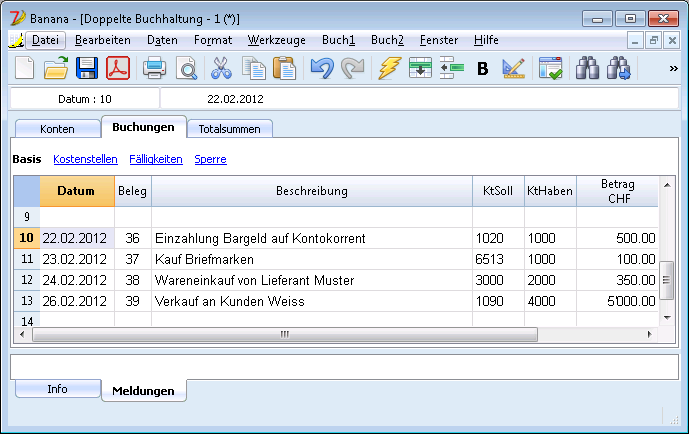The width and height of the screenshot is (689, 434).
Task: Save with the floppy disk icon
Action: [87, 68]
